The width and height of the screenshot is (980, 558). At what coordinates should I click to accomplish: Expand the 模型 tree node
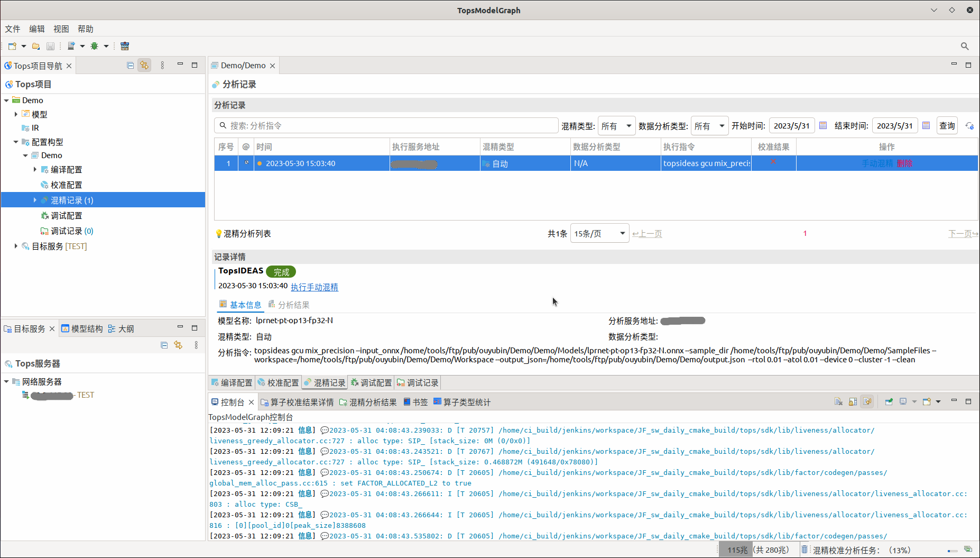16,114
